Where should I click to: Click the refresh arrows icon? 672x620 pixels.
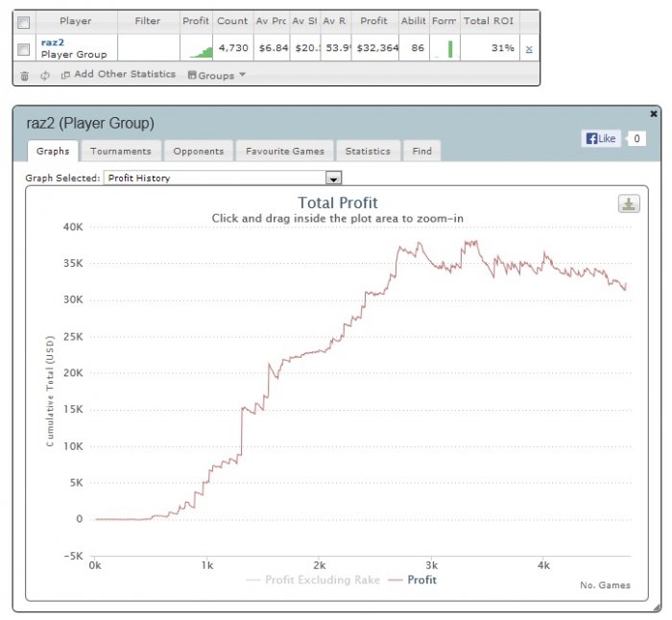44,76
